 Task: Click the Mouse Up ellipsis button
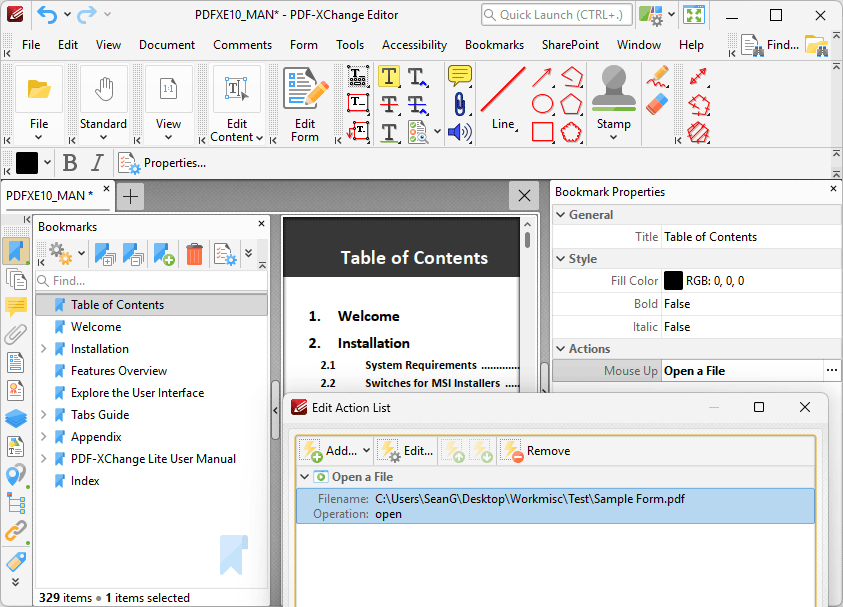pos(831,370)
